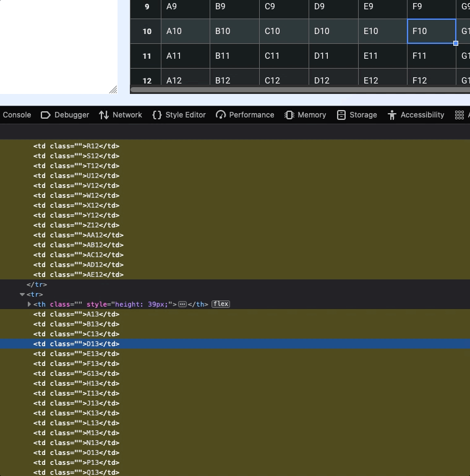Open the Style Editor tab
470x476 pixels.
[179, 115]
